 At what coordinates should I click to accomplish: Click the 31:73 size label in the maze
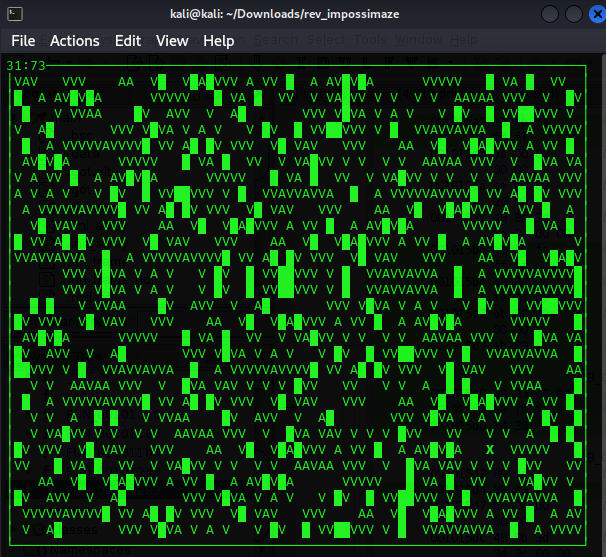26,66
